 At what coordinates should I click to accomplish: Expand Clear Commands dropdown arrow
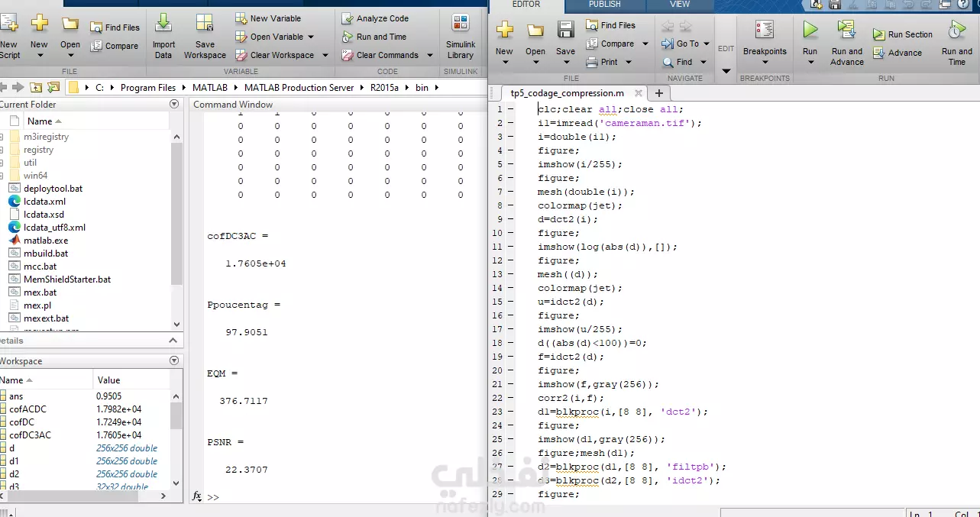pyautogui.click(x=429, y=55)
